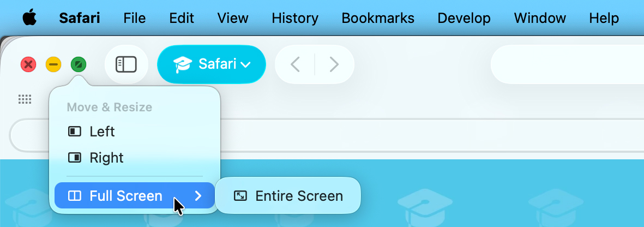The image size is (644, 227).
Task: Click the red close window button
Action: pyautogui.click(x=28, y=64)
